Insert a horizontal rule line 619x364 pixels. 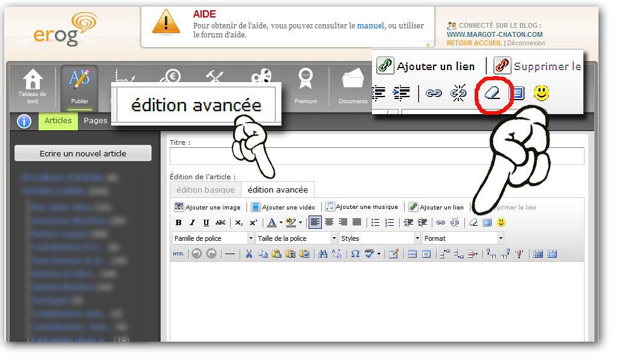click(x=230, y=254)
